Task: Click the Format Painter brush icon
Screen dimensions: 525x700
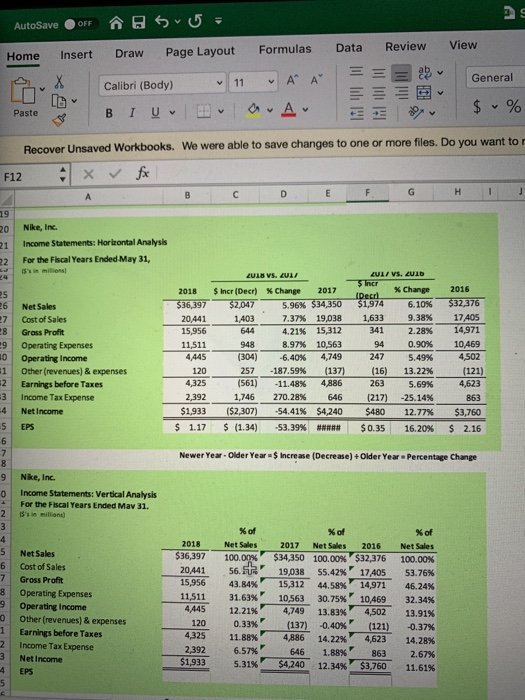Action: (x=59, y=120)
